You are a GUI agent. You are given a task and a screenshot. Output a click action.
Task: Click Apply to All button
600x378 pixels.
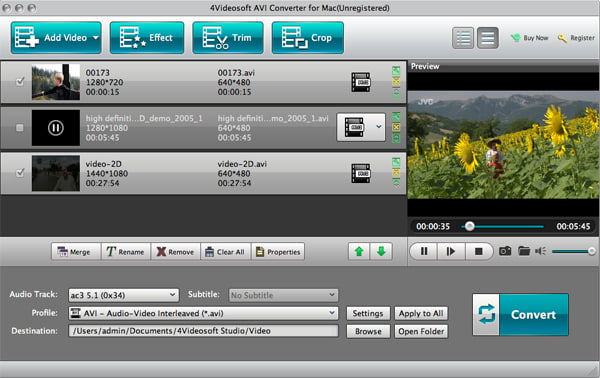[421, 313]
